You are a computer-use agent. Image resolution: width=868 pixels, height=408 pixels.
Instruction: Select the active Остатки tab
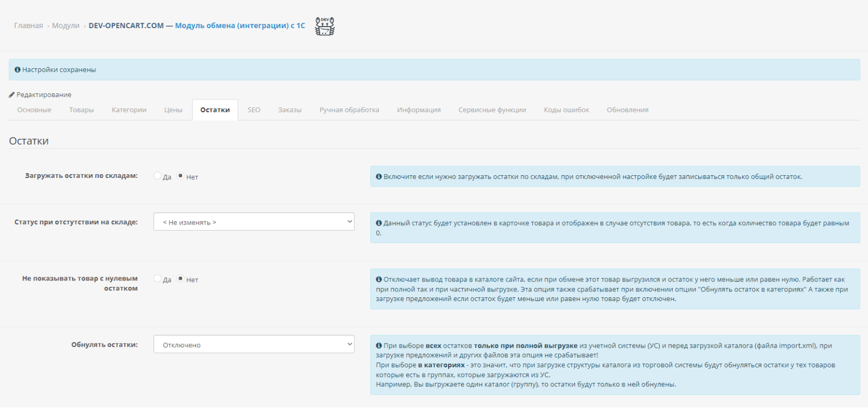(215, 110)
